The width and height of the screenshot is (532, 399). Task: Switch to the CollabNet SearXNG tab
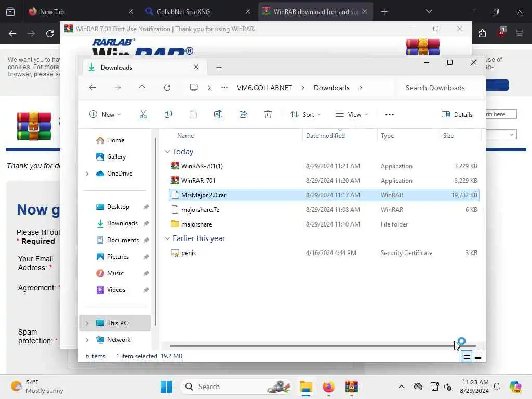(198, 11)
